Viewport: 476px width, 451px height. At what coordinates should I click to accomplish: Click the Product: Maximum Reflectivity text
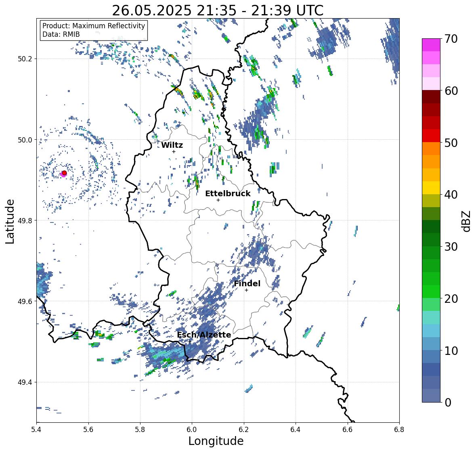pyautogui.click(x=94, y=26)
